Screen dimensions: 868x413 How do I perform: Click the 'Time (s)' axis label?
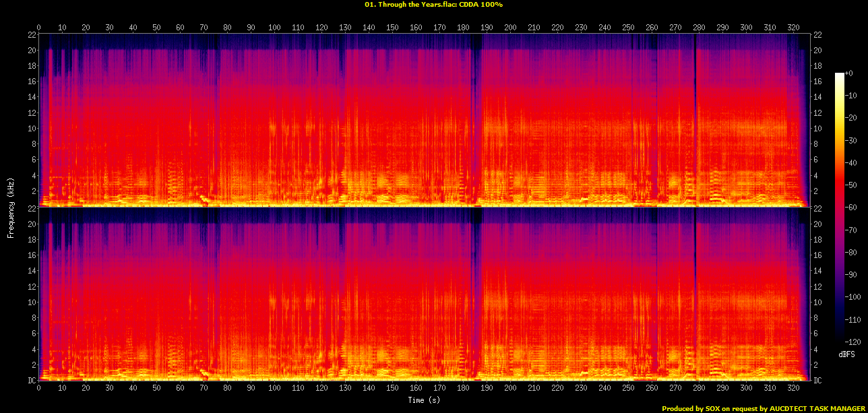coord(423,400)
